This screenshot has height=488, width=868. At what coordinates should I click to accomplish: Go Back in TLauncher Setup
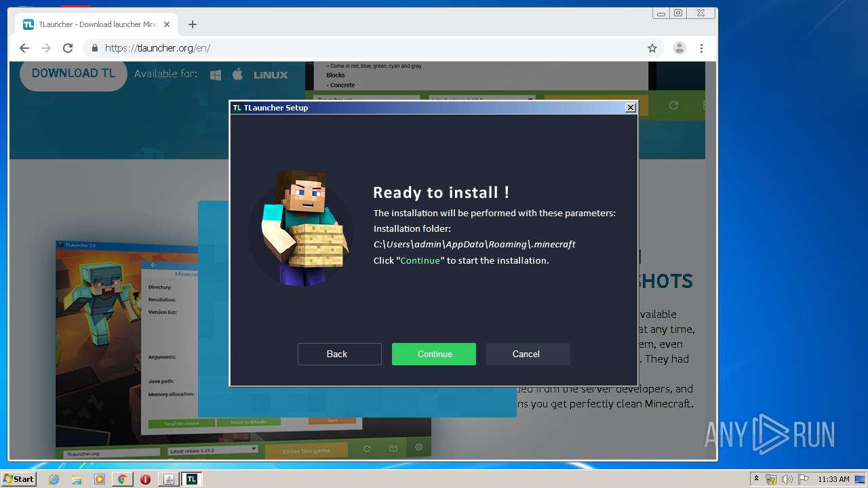(339, 354)
